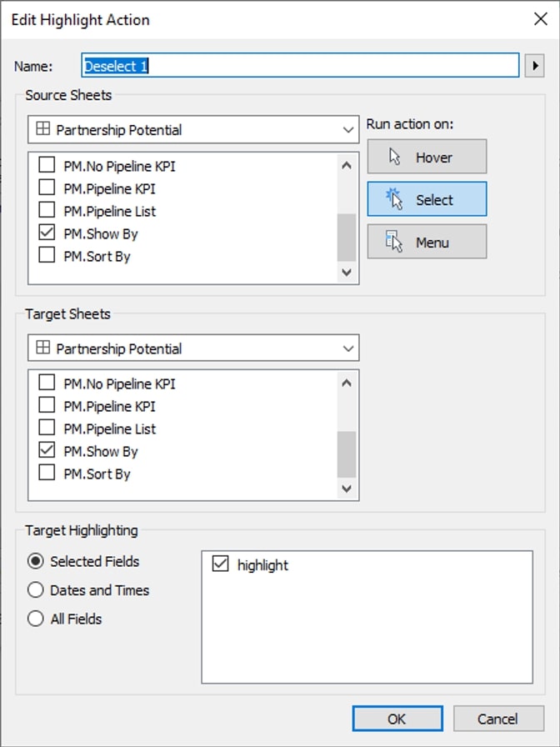Select the All Fields radio option
Screen dimensions: 560x747
click(x=36, y=619)
